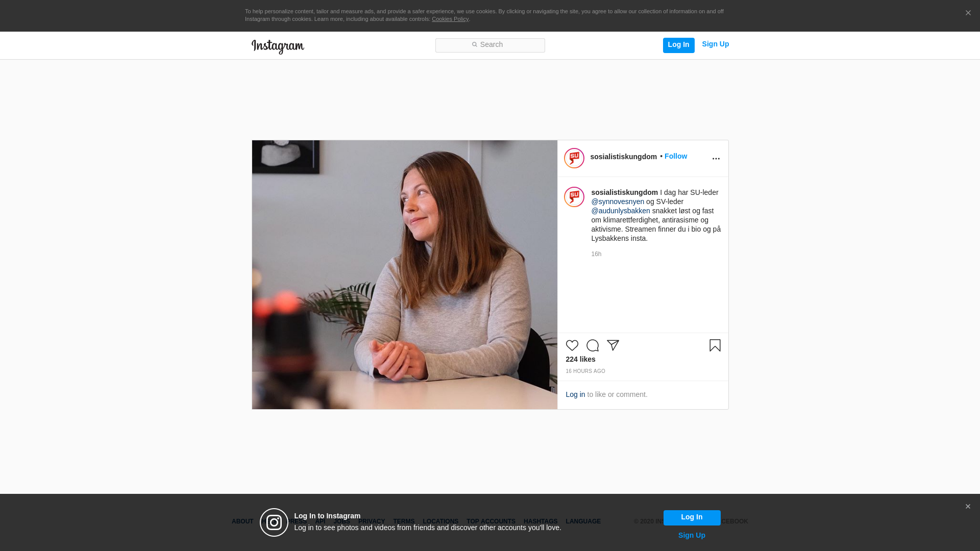Click sosialistiskungdom username in post header

point(623,157)
